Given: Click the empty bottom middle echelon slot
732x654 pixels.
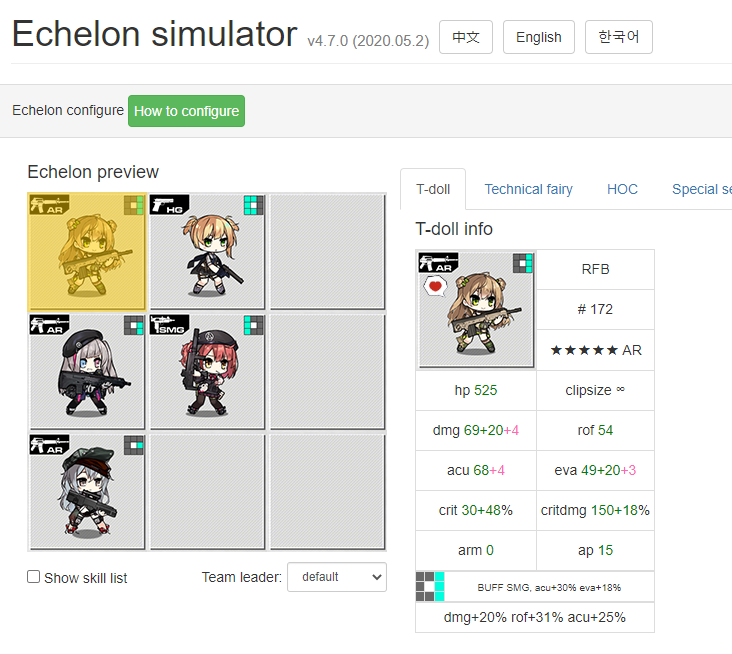Looking at the screenshot, I should (207, 492).
